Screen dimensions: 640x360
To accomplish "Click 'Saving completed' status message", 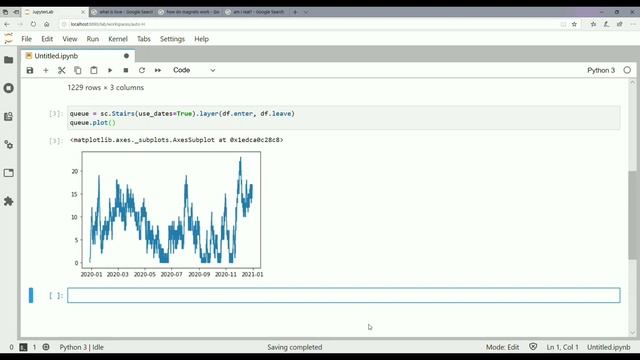I will (295, 347).
